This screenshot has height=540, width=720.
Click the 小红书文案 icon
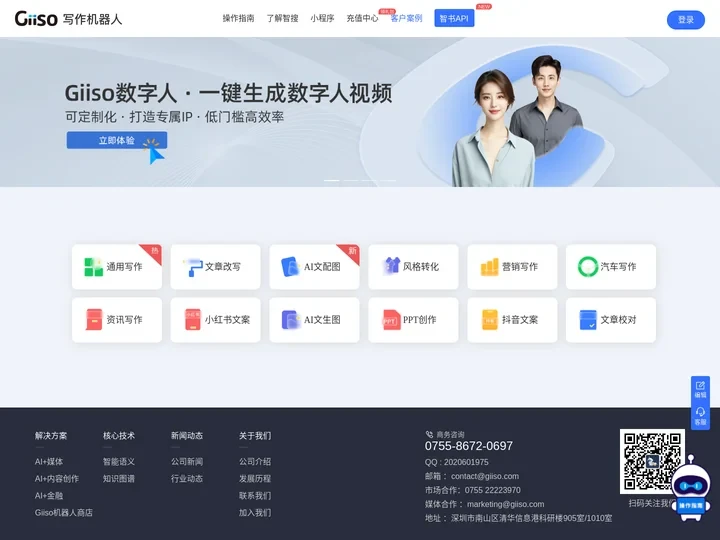(x=193, y=320)
